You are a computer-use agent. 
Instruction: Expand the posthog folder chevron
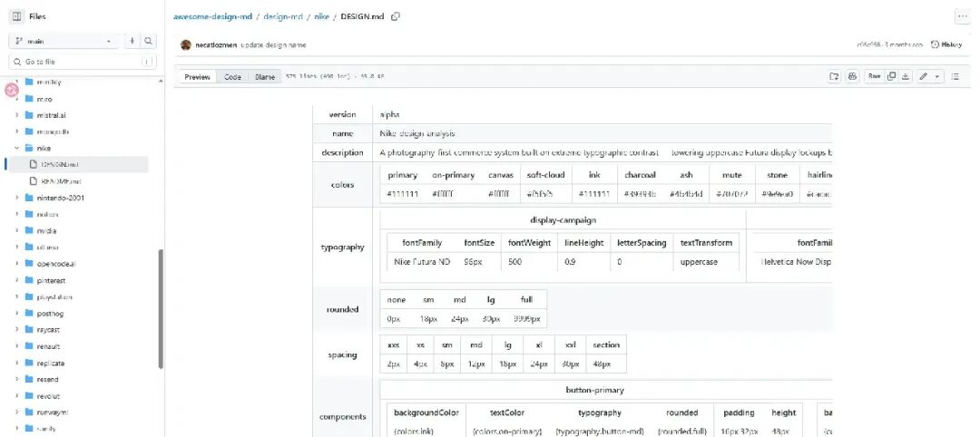[17, 314]
